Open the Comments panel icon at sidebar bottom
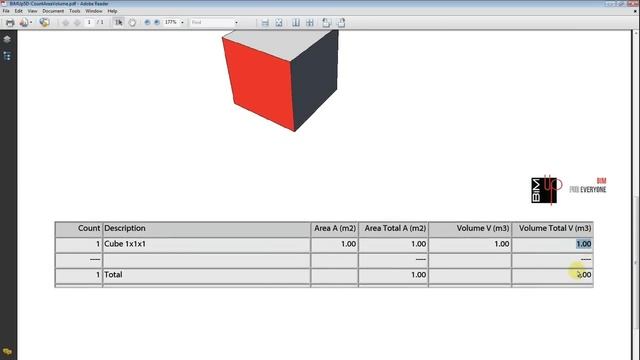Screen dimensions: 640x360 pyautogui.click(x=7, y=351)
